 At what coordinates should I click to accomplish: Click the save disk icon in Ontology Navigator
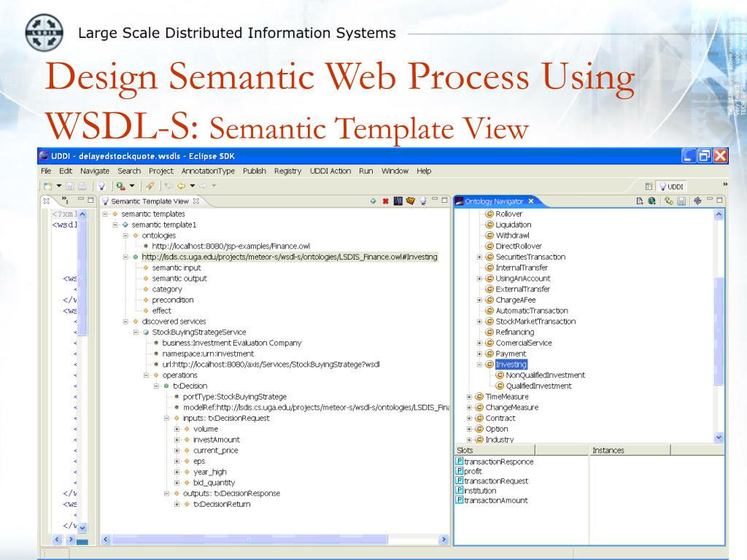(x=681, y=201)
